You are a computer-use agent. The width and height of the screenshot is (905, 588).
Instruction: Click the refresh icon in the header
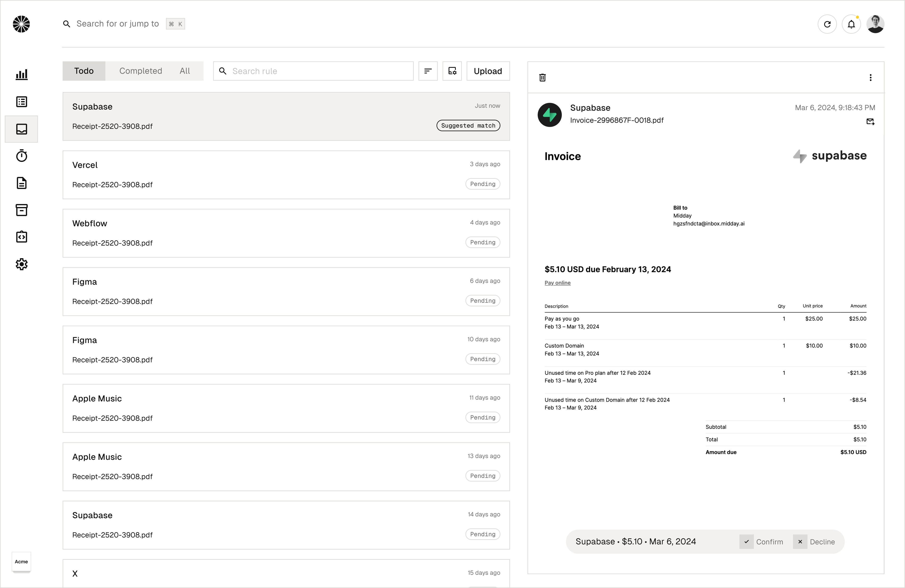tap(827, 24)
